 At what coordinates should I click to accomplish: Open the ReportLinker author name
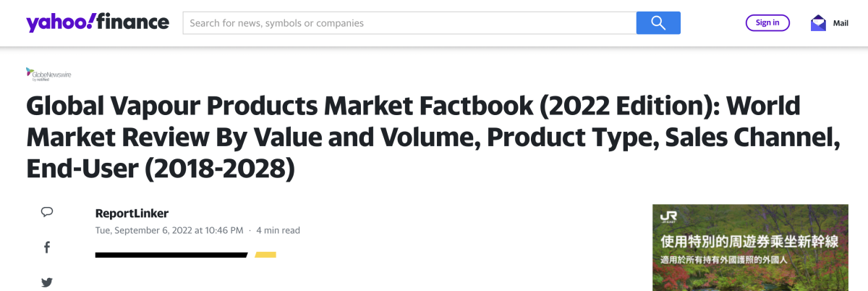pyautogui.click(x=132, y=213)
